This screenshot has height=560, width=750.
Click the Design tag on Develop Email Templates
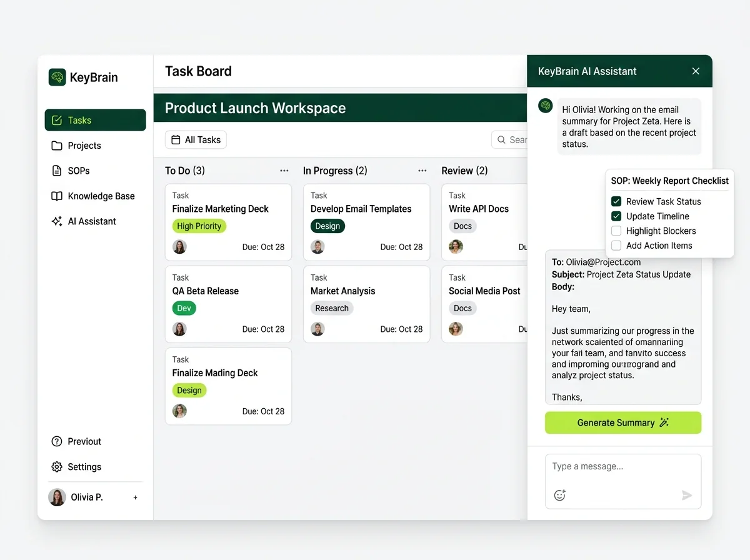pyautogui.click(x=327, y=226)
